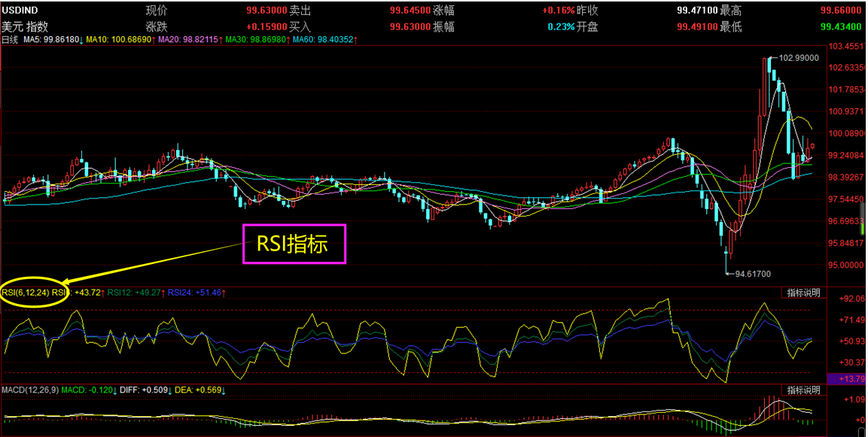Image resolution: width=868 pixels, height=437 pixels.
Task: Click the 卖出 field label
Action: (x=300, y=11)
